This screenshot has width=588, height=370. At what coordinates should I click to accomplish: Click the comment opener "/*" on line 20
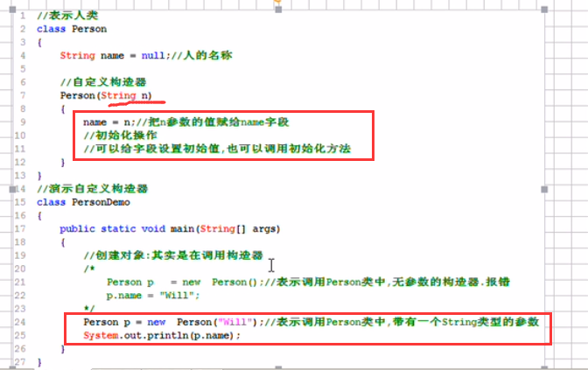[89, 269]
